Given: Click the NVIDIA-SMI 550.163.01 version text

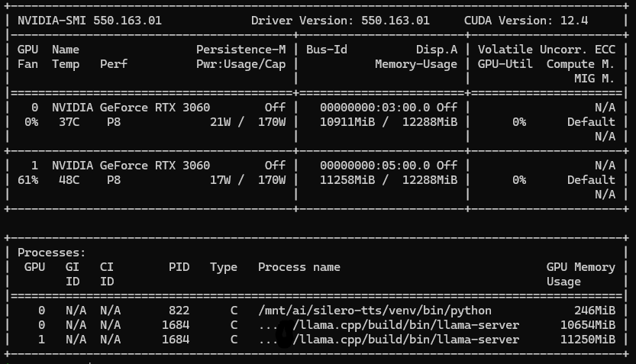Looking at the screenshot, I should coord(89,21).
